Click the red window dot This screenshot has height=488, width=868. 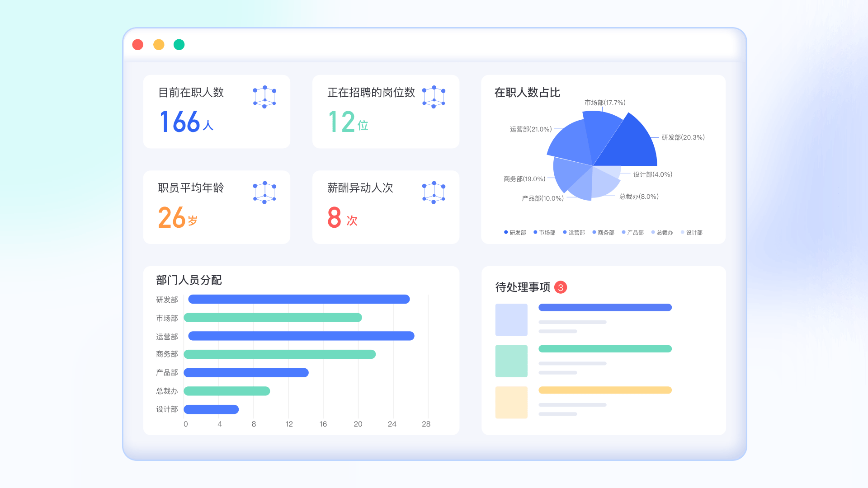[x=138, y=45]
